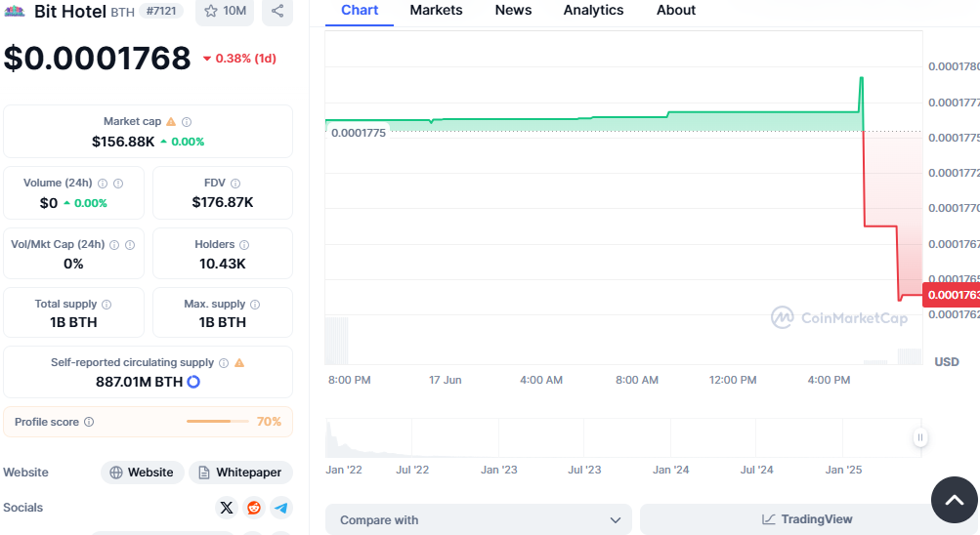The height and width of the screenshot is (535, 980).
Task: Open Self-reported circulating supply info icon
Action: [224, 363]
